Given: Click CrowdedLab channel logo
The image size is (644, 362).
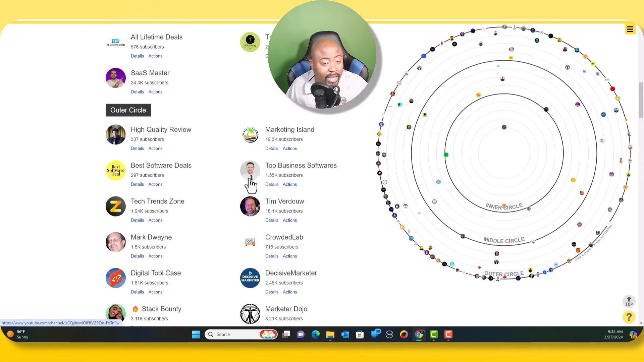Looking at the screenshot, I should point(250,242).
